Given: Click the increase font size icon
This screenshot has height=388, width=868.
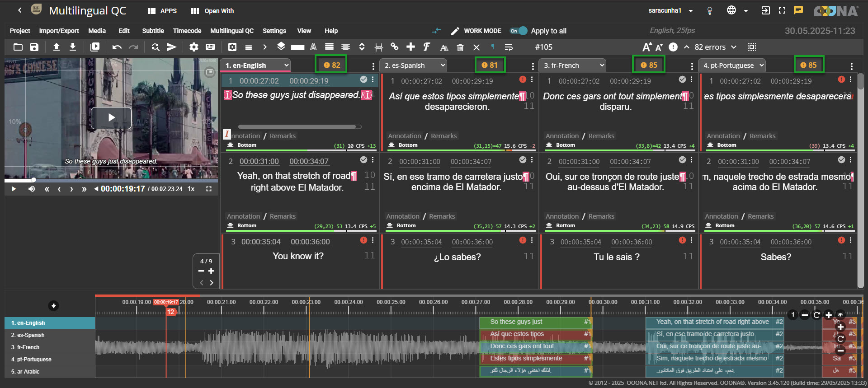Looking at the screenshot, I should point(647,47).
